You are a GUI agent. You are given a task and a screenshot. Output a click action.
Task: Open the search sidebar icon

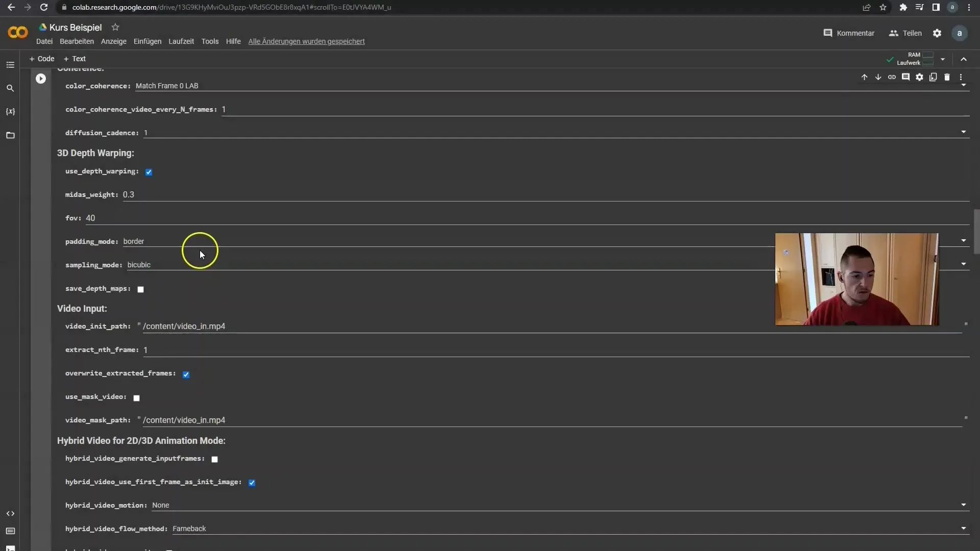tap(10, 88)
